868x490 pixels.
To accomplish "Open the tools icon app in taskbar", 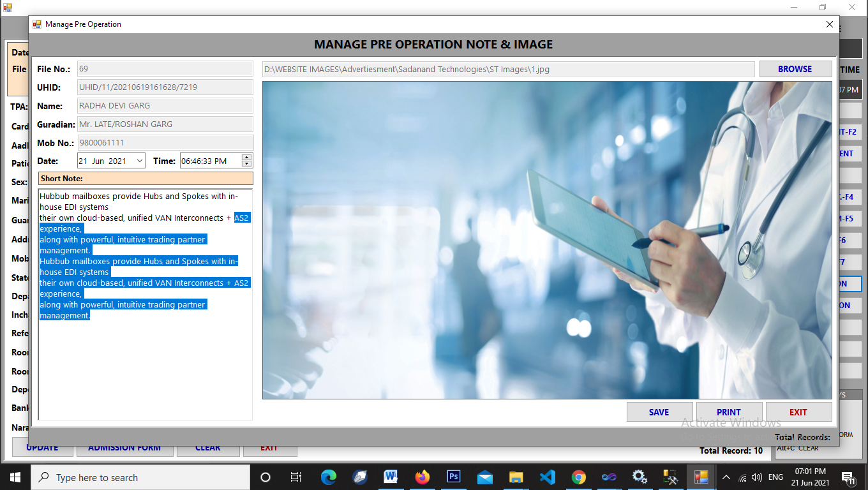I will click(670, 477).
